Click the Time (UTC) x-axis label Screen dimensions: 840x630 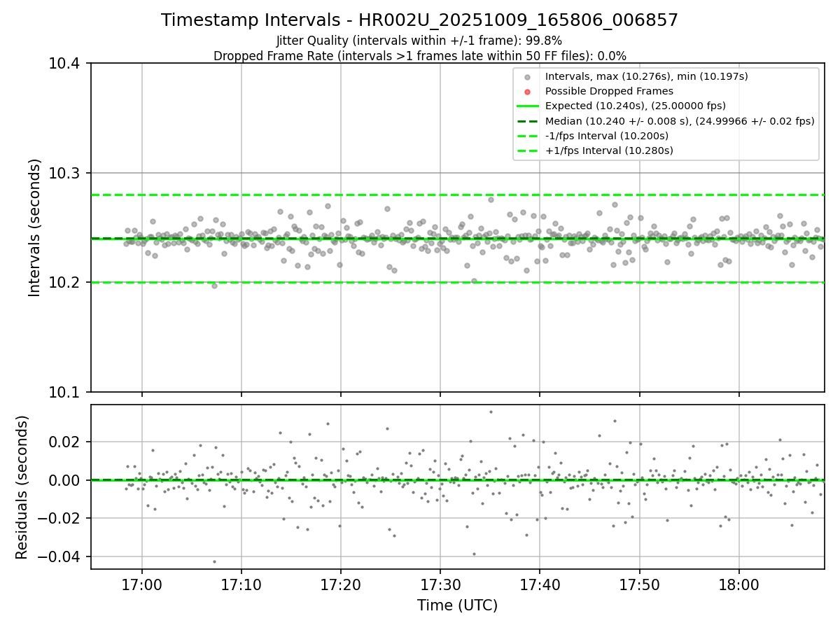coord(457,605)
